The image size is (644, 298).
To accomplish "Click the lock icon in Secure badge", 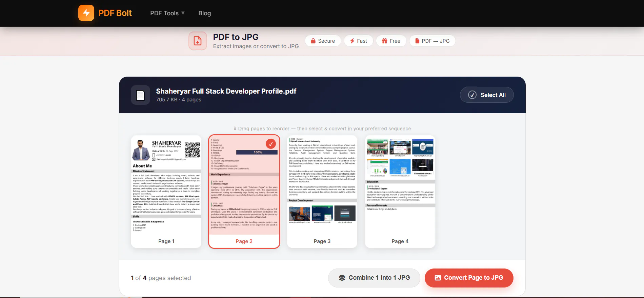I will pos(313,41).
